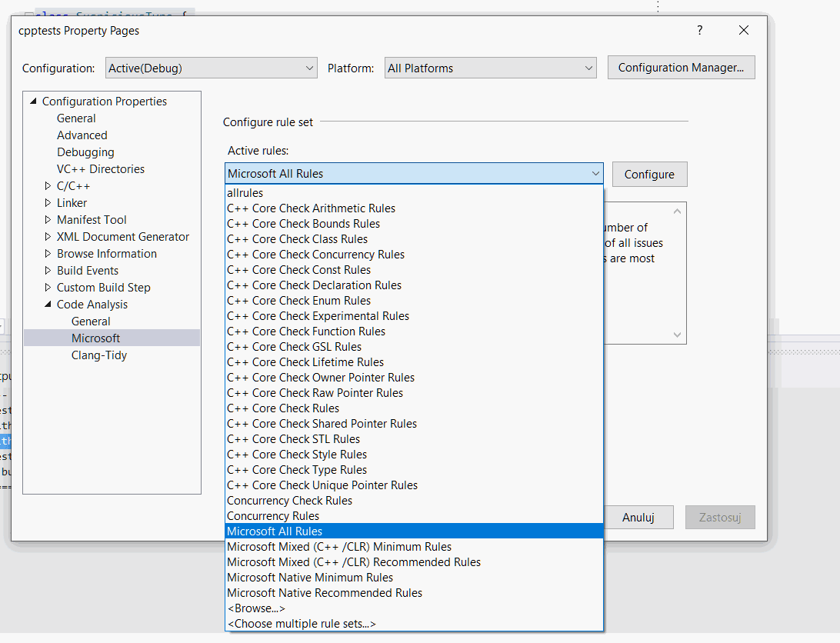
Task: Choose C++ Core Check GSL Rules
Action: [414, 347]
